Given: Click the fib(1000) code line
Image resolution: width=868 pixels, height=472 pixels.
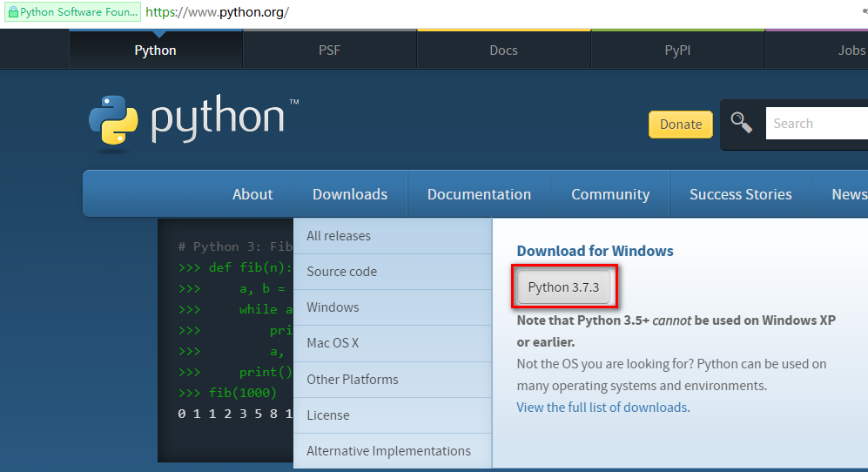Looking at the screenshot, I should coord(227,393).
